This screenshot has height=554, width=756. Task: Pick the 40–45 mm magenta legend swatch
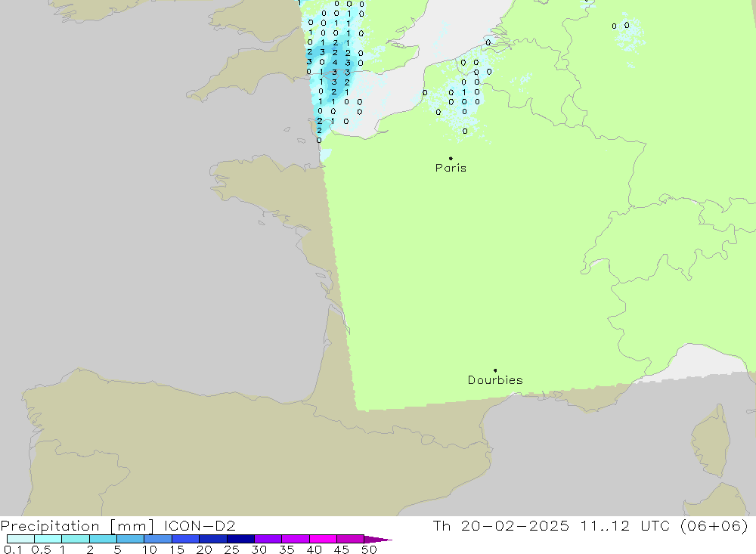323,539
